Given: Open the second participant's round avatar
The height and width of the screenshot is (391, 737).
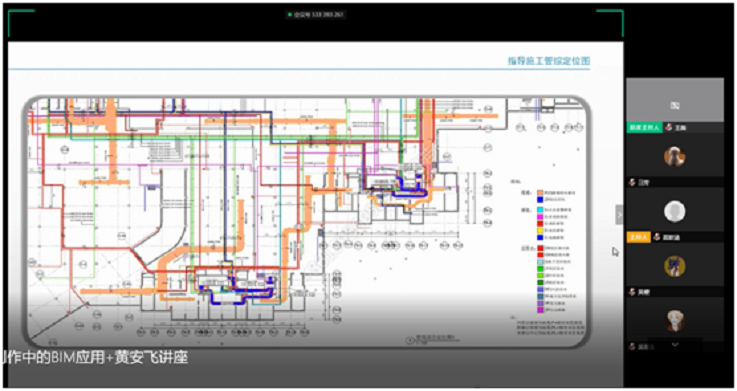Looking at the screenshot, I should (x=674, y=156).
